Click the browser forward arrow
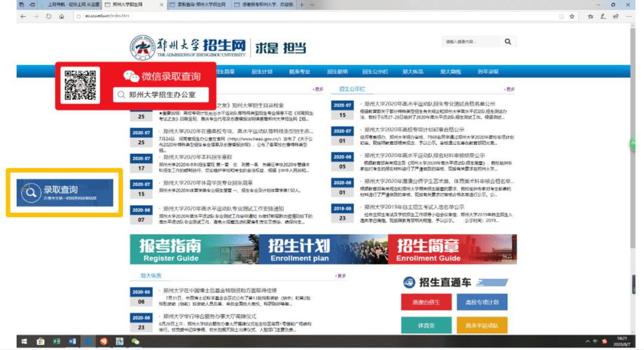This screenshot has width=644, height=350. (x=36, y=17)
